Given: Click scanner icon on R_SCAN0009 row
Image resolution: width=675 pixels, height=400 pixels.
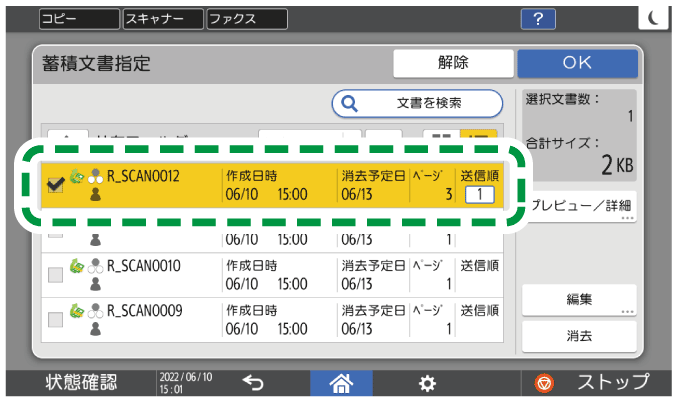Looking at the screenshot, I should point(77,310).
